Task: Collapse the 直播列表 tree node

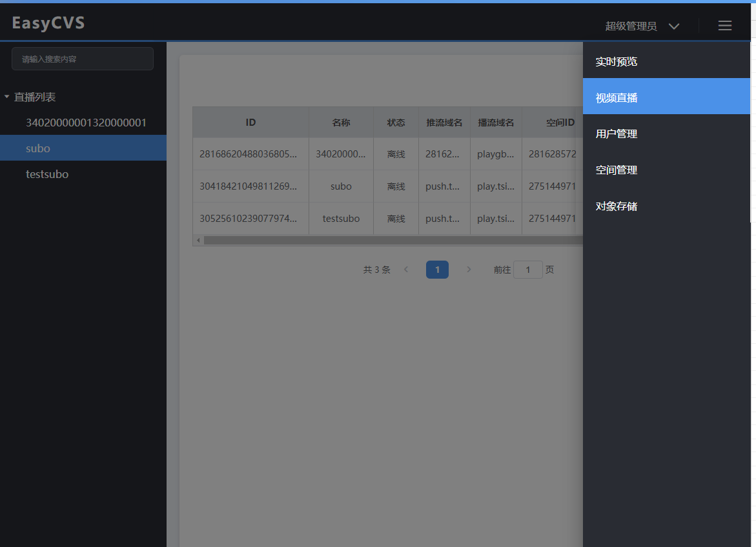Action: 6,97
